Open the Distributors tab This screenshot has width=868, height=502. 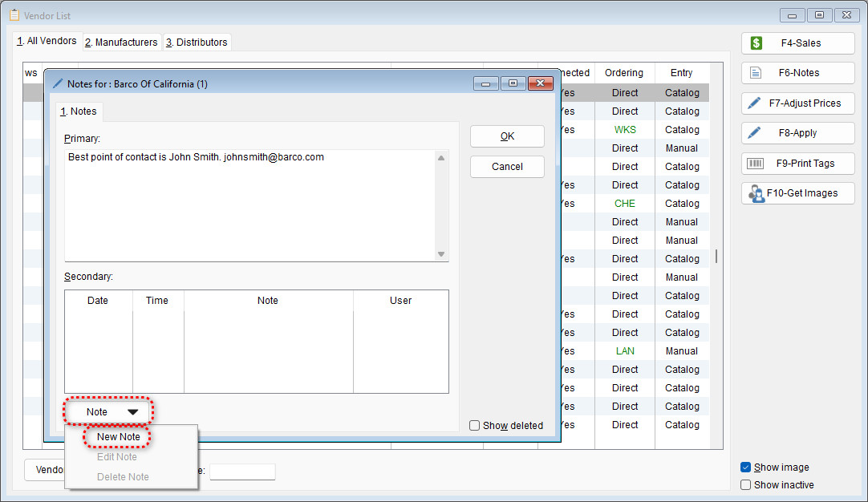pos(197,43)
